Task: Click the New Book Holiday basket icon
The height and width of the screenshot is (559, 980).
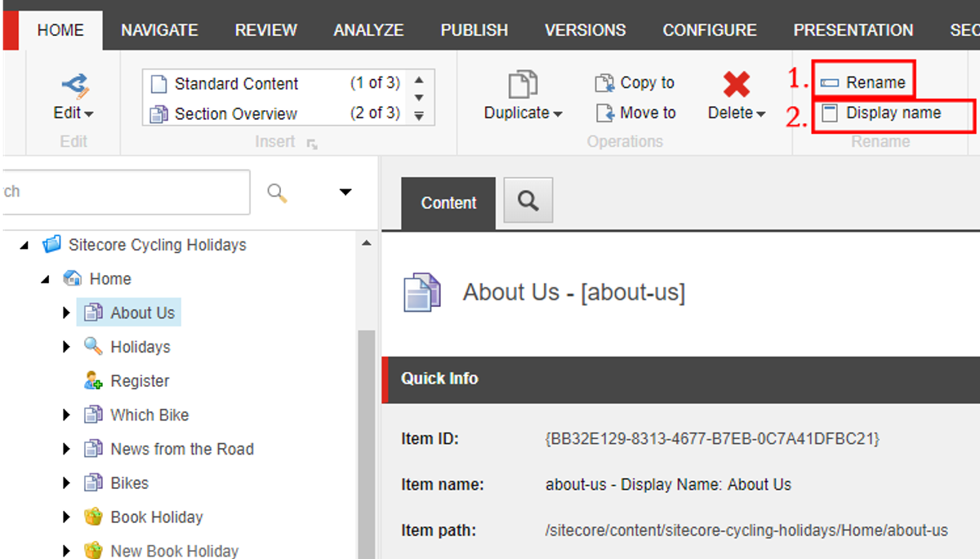Action: [x=94, y=550]
